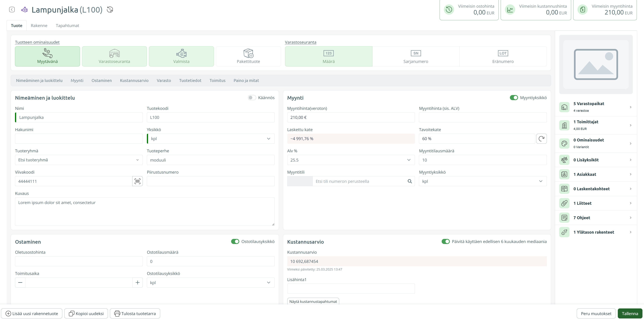Save with the Tallenna button
Screen dimensions: 644x320
(630, 314)
